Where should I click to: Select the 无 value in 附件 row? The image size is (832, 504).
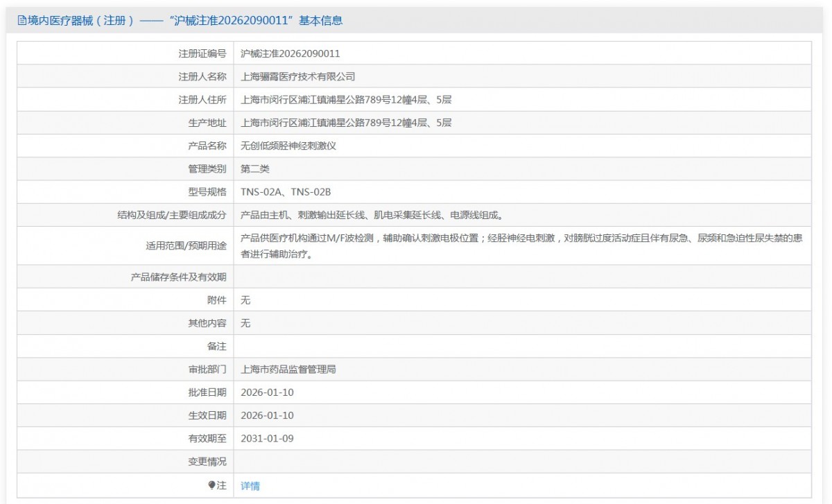pos(245,300)
